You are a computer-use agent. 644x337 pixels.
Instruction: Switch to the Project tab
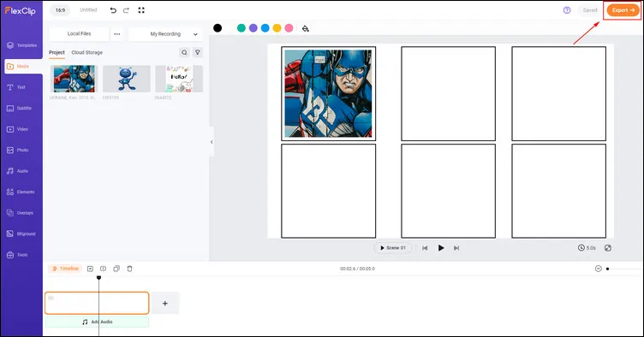click(x=57, y=52)
